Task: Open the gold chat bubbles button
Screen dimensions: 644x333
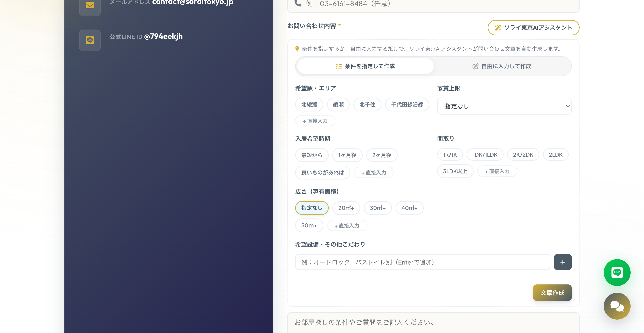Action: [x=617, y=306]
